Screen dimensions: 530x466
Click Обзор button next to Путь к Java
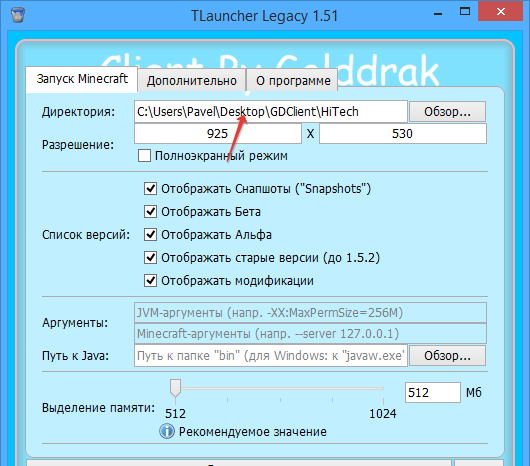point(447,355)
